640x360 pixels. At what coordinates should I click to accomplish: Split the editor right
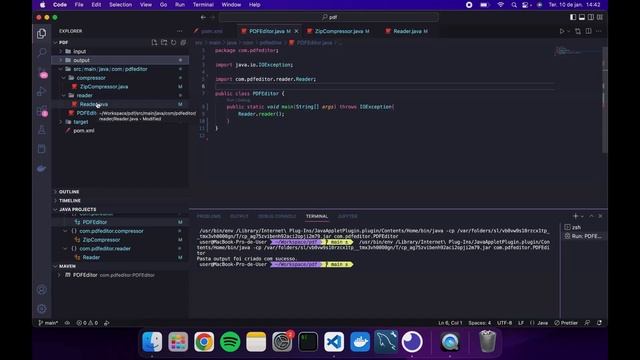pyautogui.click(x=589, y=31)
